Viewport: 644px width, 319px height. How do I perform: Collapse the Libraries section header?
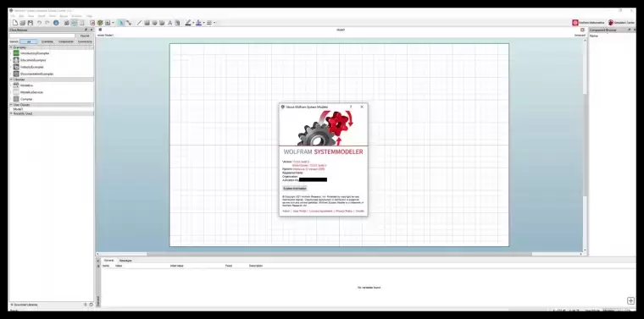52,80
